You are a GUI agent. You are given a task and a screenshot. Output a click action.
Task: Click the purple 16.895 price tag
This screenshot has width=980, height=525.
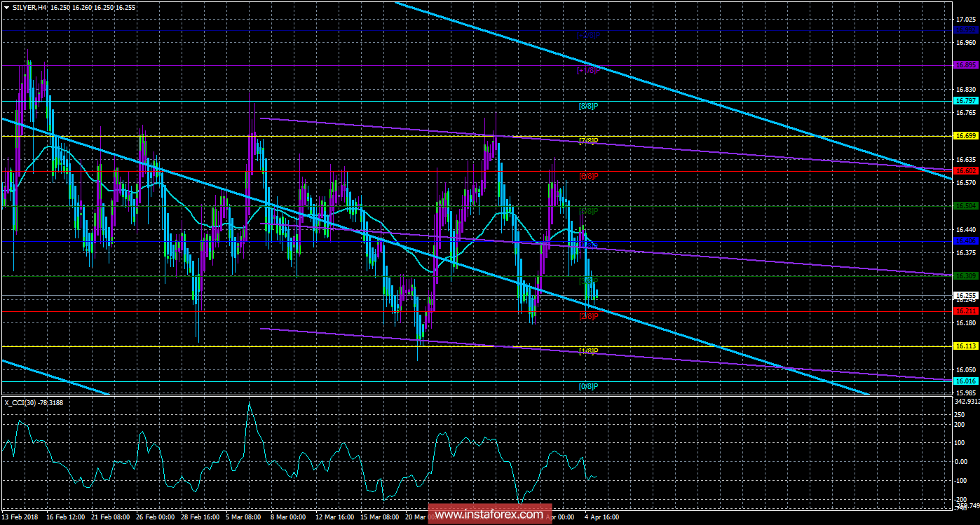(965, 65)
